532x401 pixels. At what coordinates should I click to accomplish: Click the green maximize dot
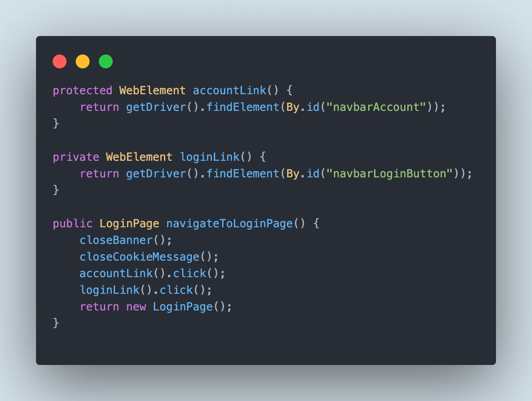pos(106,61)
